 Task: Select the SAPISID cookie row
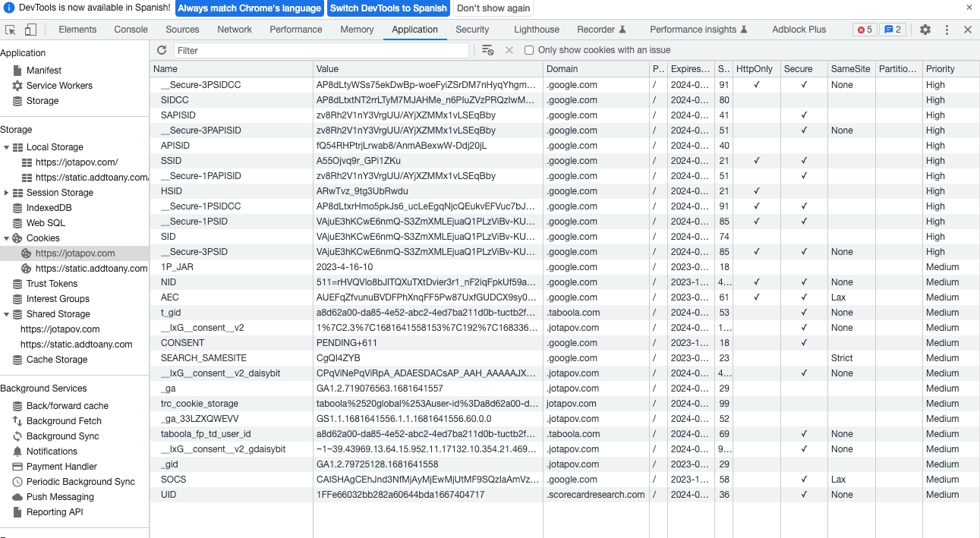tap(565, 115)
